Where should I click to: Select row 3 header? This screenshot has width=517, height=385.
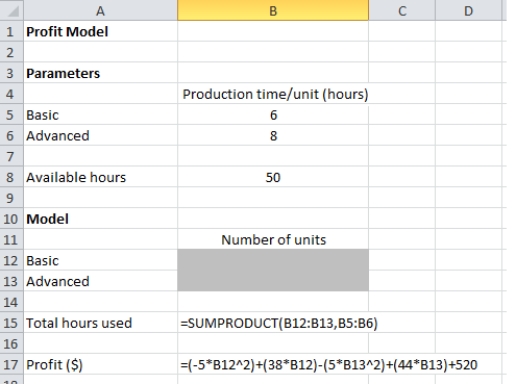[x=12, y=73]
